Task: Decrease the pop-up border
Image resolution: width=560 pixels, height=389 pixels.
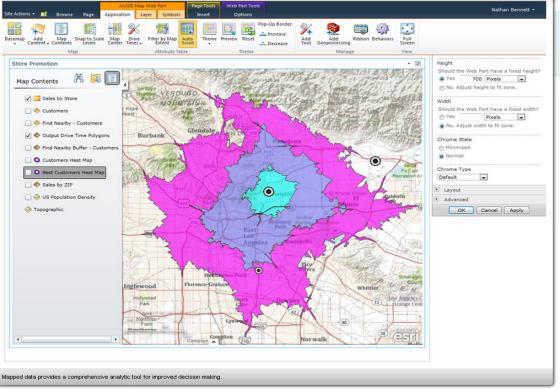Action: 274,43
